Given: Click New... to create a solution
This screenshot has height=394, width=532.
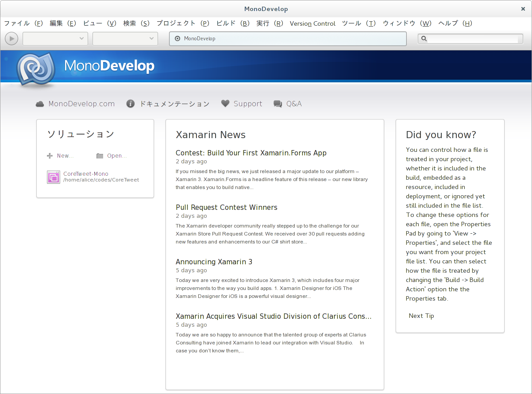Looking at the screenshot, I should tap(66, 156).
